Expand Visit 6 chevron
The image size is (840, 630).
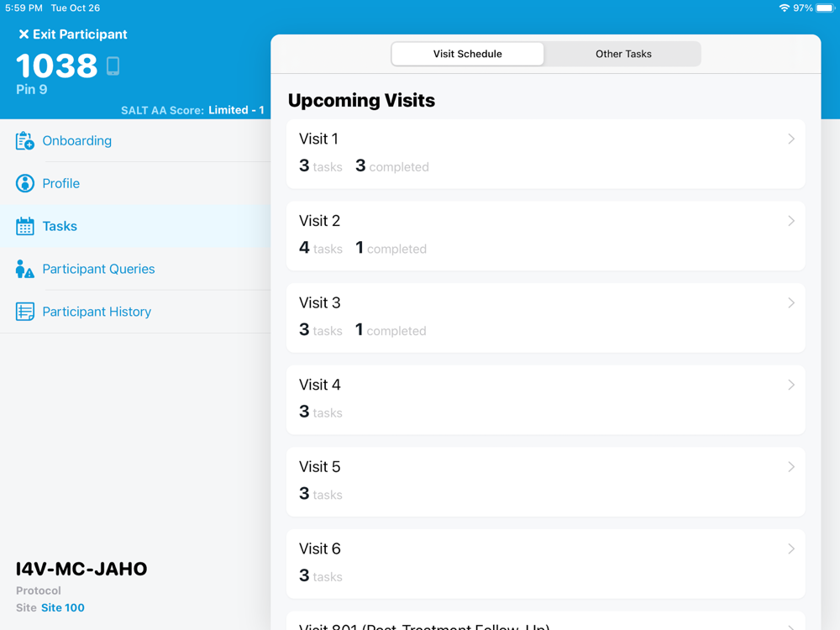791,549
